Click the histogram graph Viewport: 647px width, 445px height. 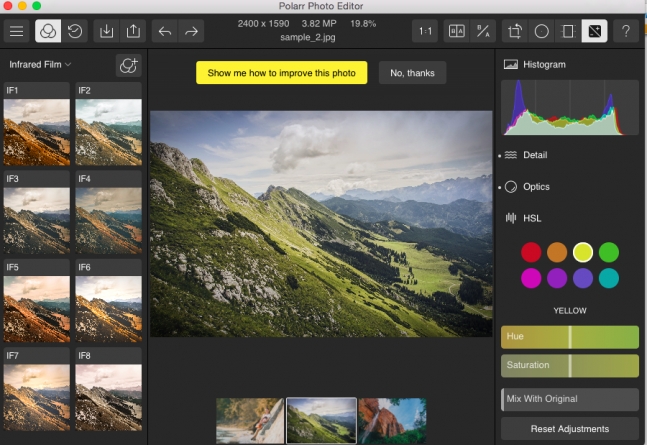pos(569,108)
